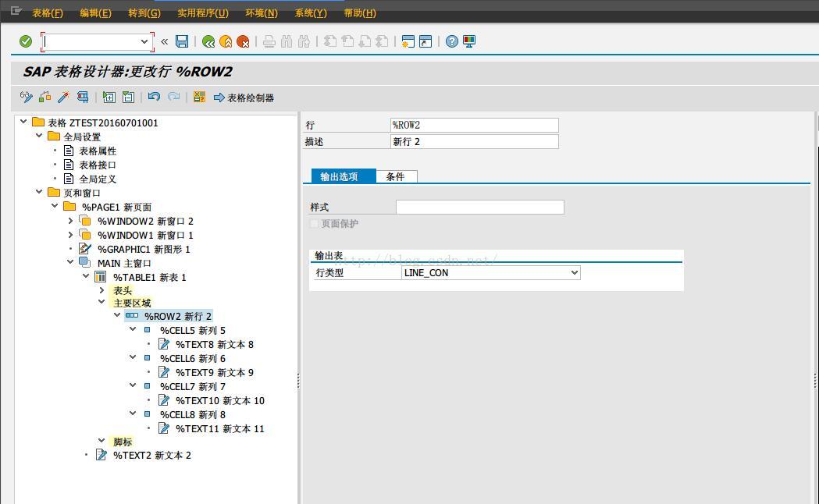The height and width of the screenshot is (504, 819).
Task: Select the 表格接口 tree node
Action: [98, 165]
